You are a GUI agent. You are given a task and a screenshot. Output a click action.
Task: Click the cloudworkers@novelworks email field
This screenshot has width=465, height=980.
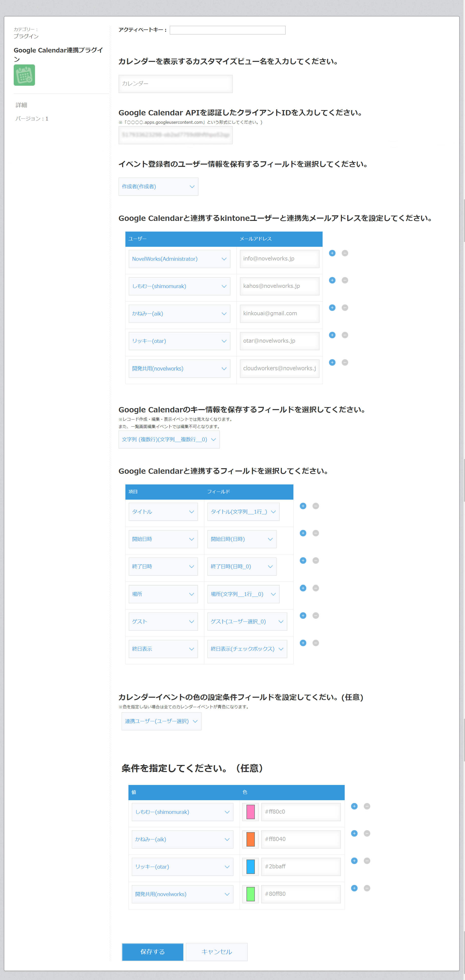coord(279,368)
